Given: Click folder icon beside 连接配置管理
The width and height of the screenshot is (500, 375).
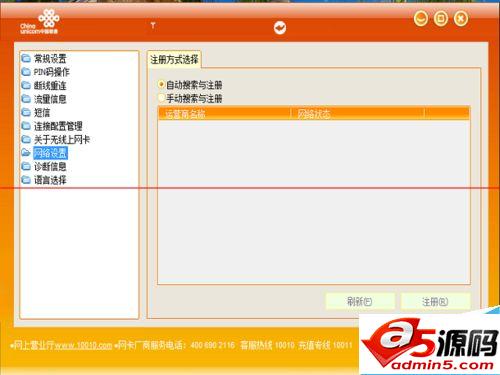Looking at the screenshot, I should (x=26, y=126).
